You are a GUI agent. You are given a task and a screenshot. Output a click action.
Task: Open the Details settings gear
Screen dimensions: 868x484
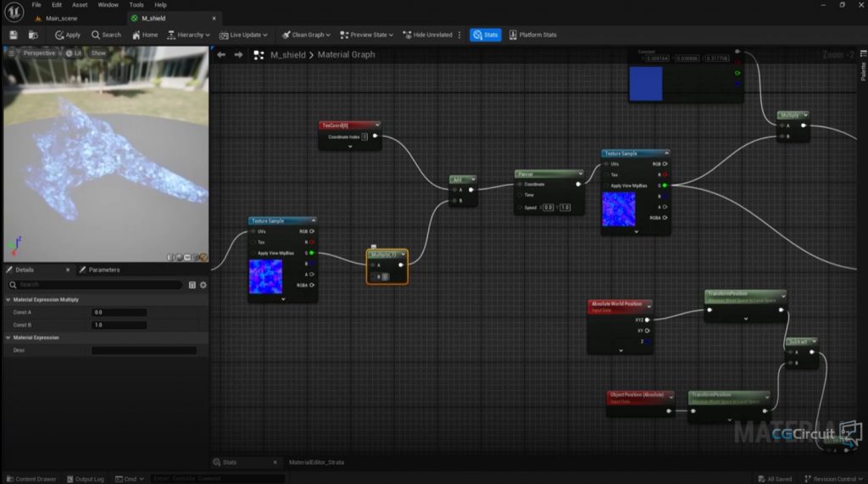[203, 285]
